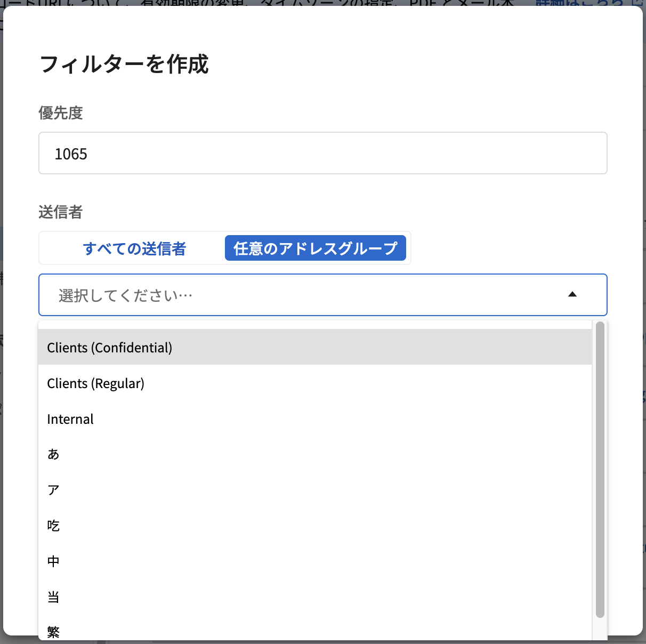Pick the あ address group option

point(315,454)
